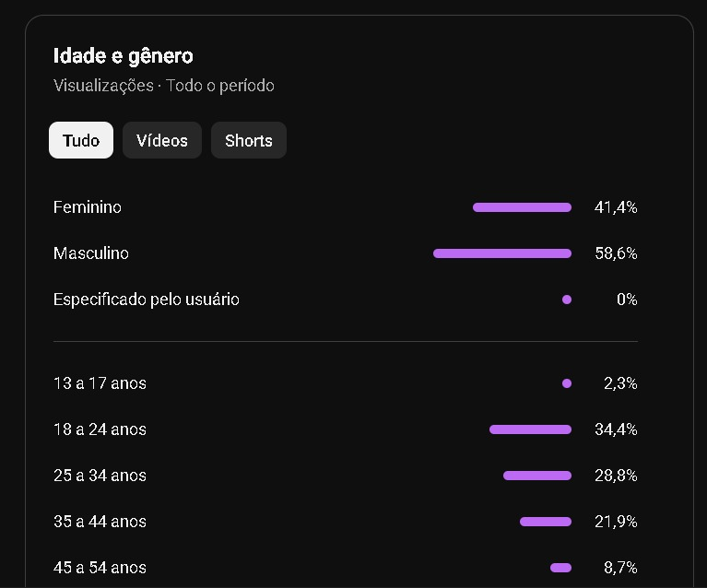
Task: Click the Especificado pelo usuário dot indicator
Action: tap(567, 300)
